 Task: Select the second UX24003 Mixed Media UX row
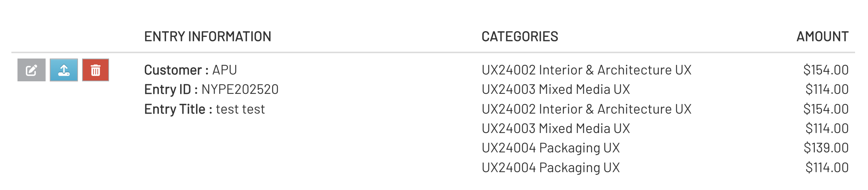click(x=556, y=128)
